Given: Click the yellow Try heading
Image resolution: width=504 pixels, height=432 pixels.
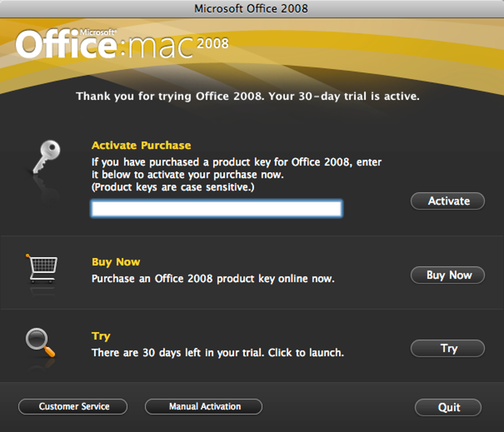Looking at the screenshot, I should [x=101, y=336].
